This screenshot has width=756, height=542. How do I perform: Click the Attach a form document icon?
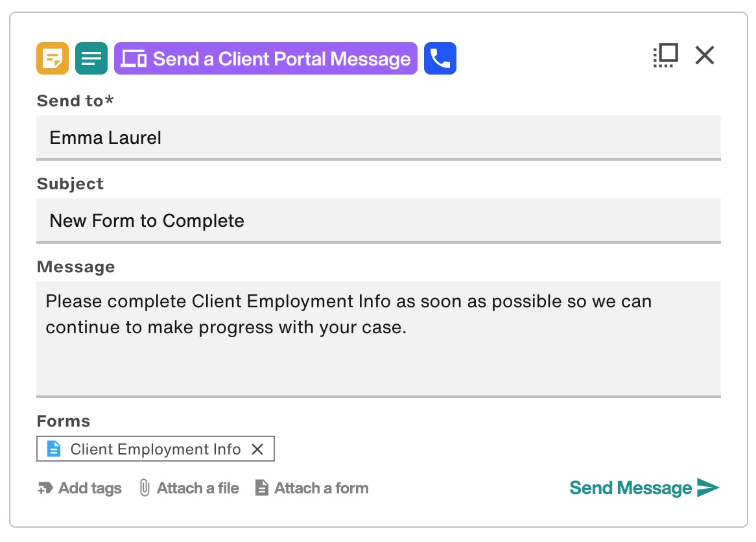click(x=262, y=488)
